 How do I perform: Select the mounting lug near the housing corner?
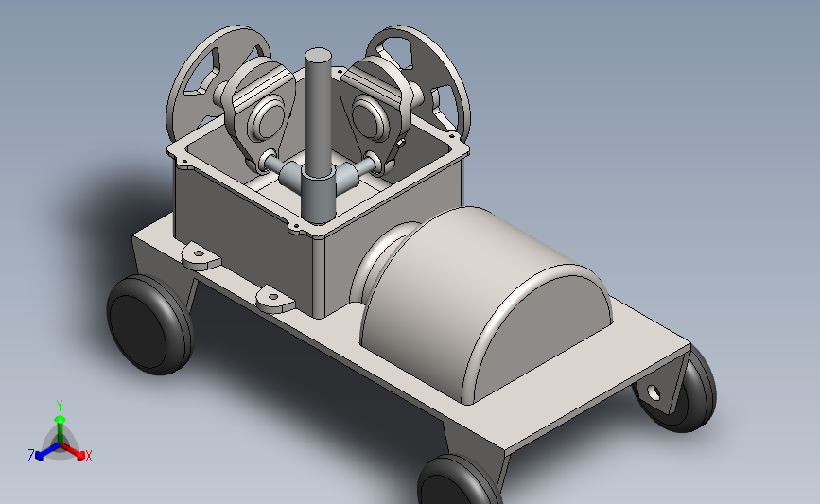(x=275, y=300)
